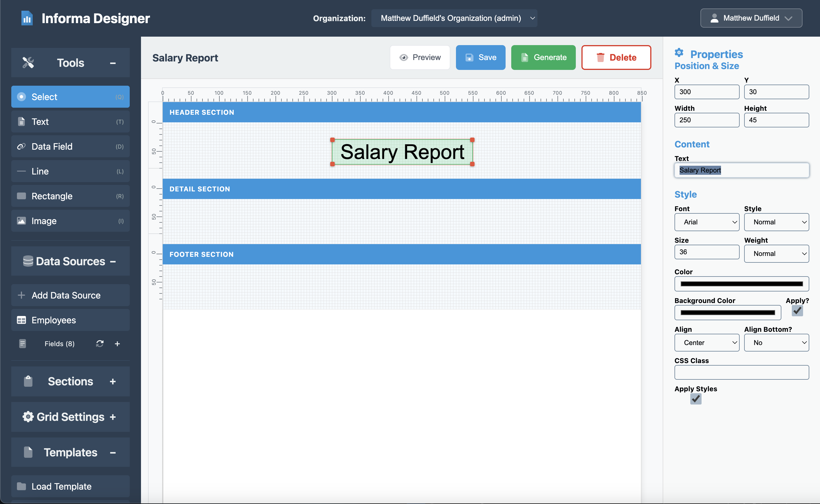Open the Font dropdown

coord(707,222)
